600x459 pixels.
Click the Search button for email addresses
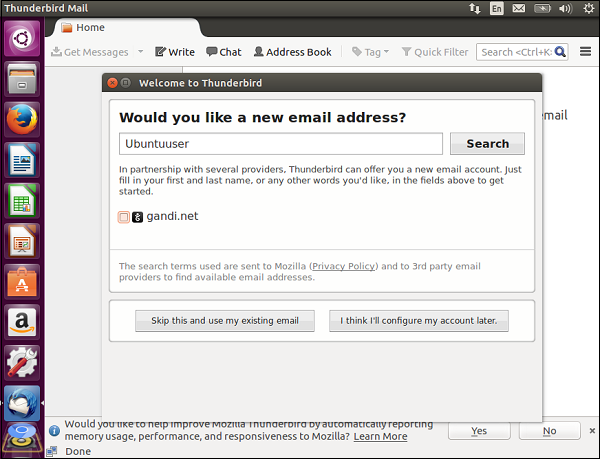point(487,144)
